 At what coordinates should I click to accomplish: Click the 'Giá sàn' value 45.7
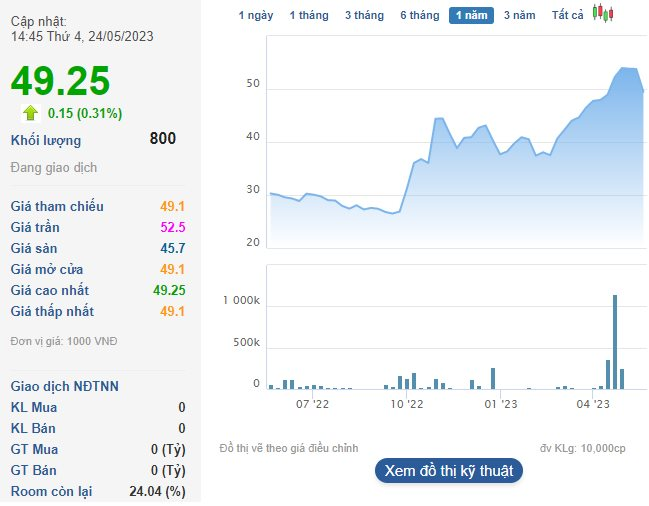pyautogui.click(x=173, y=248)
